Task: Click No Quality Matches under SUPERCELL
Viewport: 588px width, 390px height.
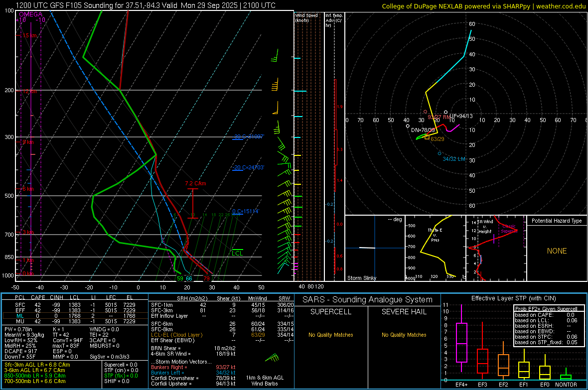Action: [x=331, y=335]
